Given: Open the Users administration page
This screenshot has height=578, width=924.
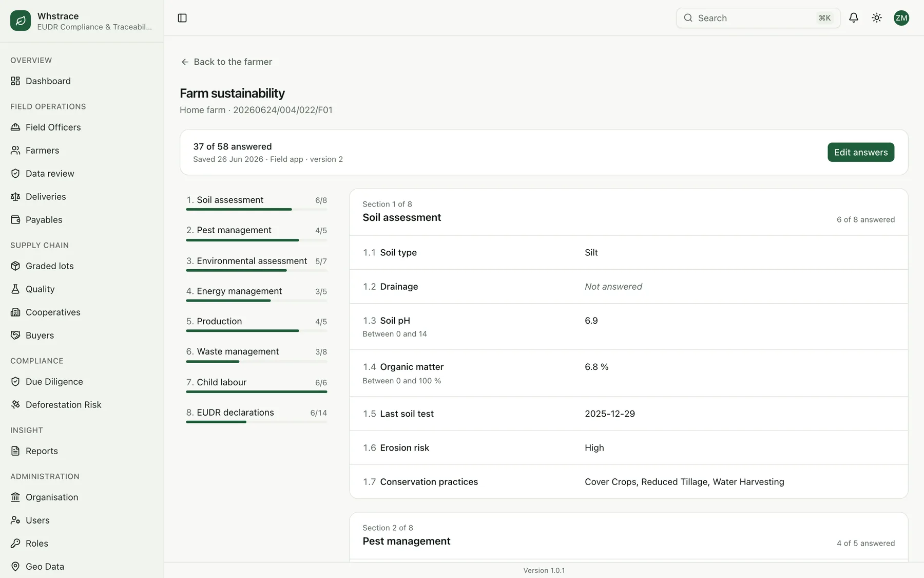Looking at the screenshot, I should pos(82,520).
